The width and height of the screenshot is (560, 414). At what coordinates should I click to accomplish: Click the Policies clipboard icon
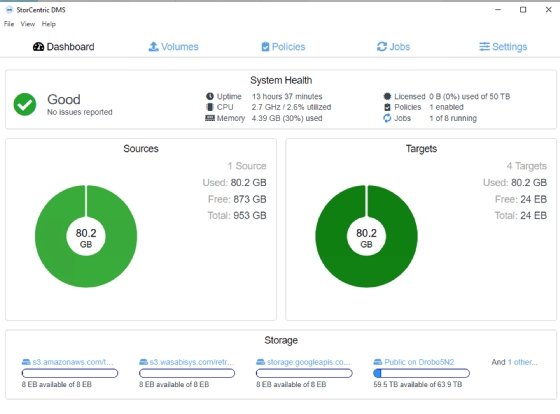click(265, 46)
